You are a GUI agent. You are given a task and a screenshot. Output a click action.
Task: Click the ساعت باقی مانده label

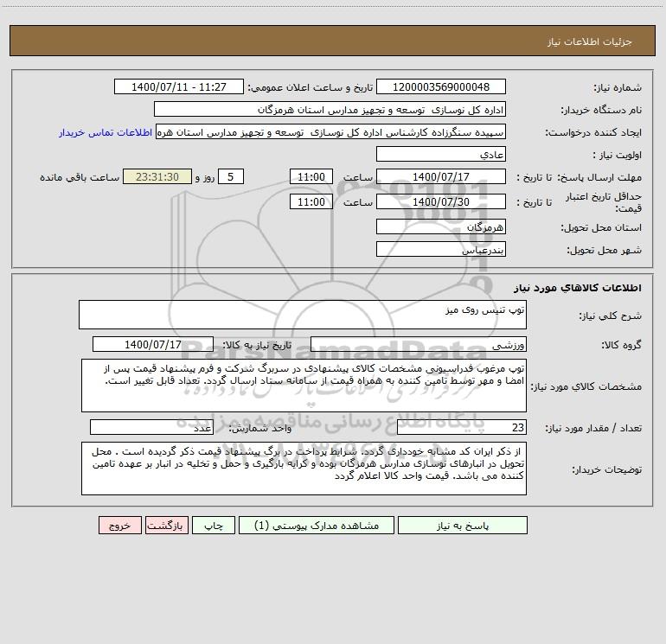[80, 177]
